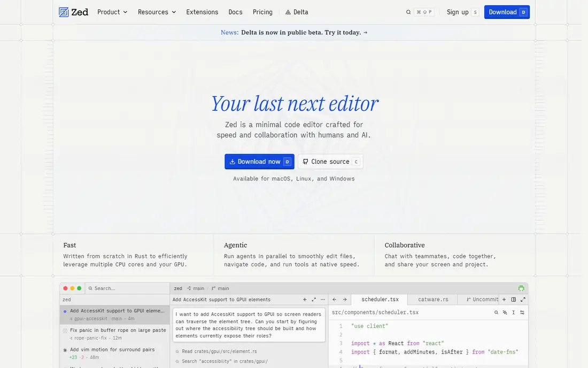Expand the agent thread panel with arrows icon
The image size is (588, 368).
coord(313,300)
